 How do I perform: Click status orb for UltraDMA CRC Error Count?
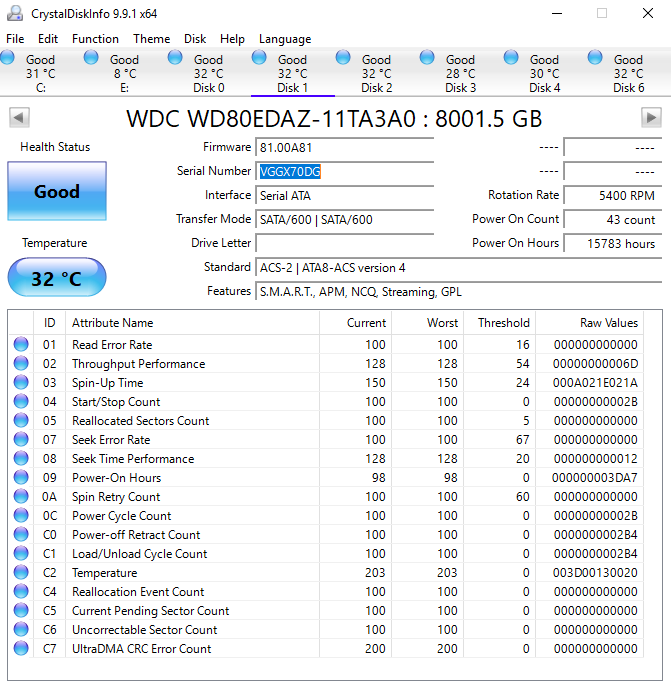[21, 648]
